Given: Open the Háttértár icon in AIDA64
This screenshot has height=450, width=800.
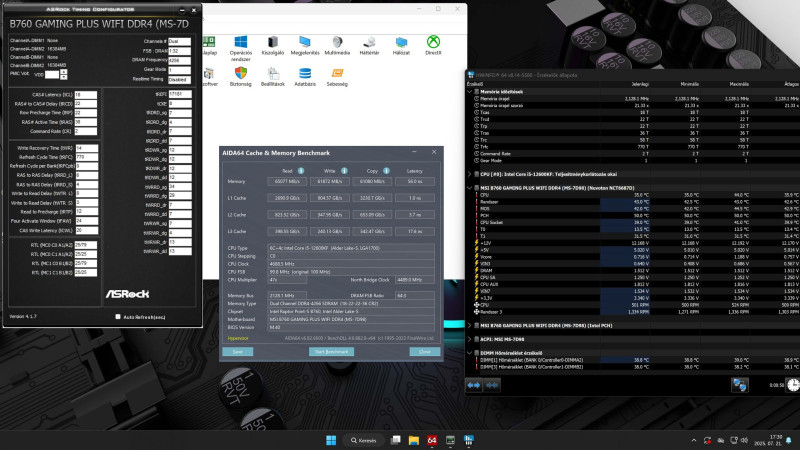Looking at the screenshot, I should 369,45.
